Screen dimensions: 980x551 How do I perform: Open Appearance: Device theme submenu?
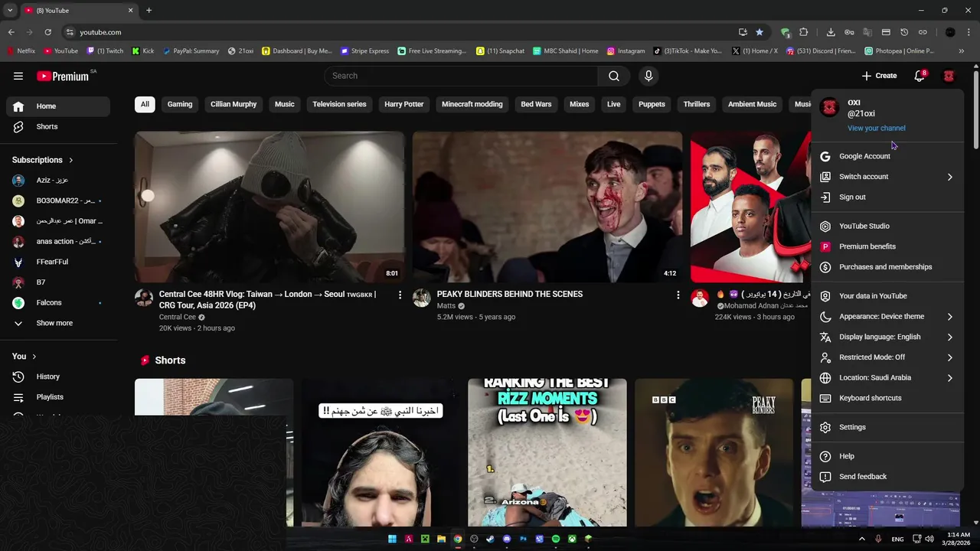[x=887, y=317]
